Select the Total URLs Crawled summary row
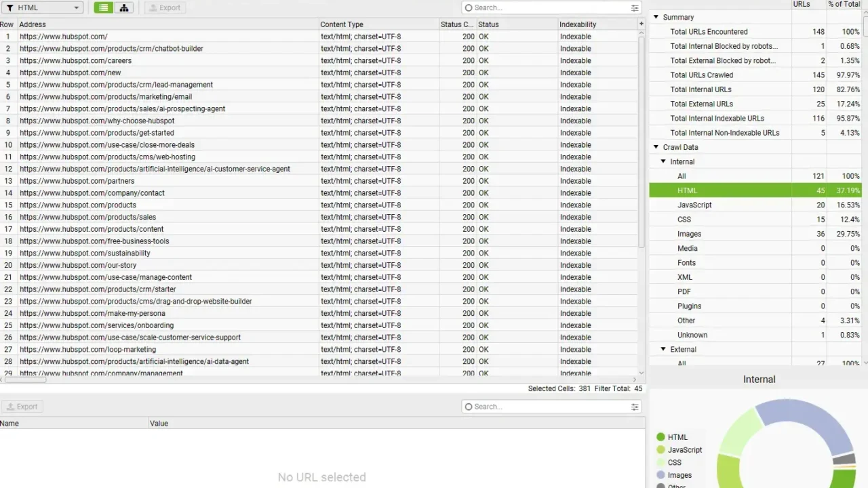 tap(755, 75)
